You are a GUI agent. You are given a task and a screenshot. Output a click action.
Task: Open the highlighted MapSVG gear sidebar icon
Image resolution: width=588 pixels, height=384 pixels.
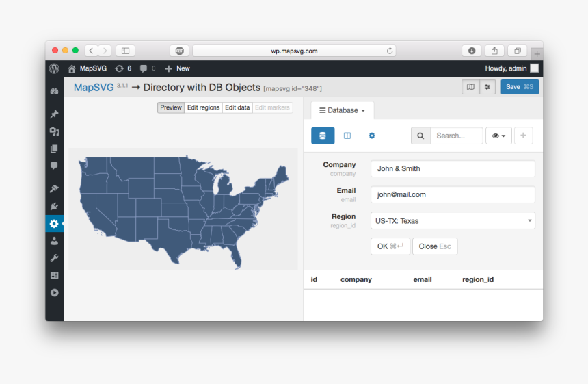55,224
